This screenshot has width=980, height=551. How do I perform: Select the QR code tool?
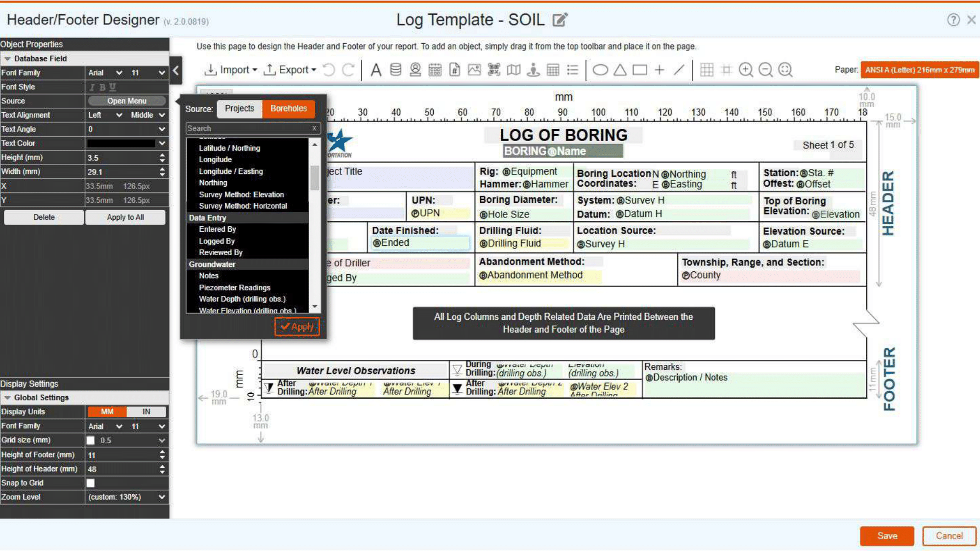pos(494,70)
